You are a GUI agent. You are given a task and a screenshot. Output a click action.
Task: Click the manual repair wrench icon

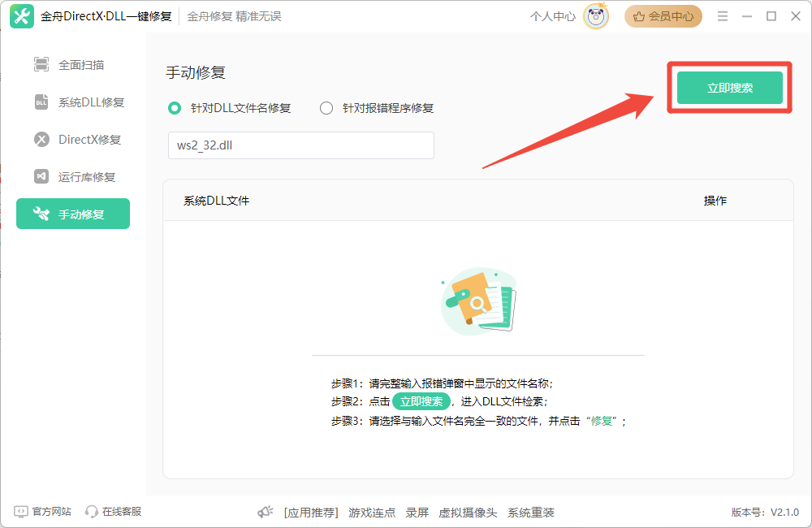[41, 214]
